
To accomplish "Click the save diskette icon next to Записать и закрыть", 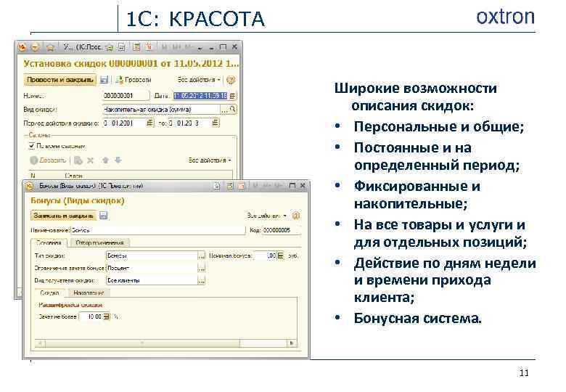I will 104,216.
